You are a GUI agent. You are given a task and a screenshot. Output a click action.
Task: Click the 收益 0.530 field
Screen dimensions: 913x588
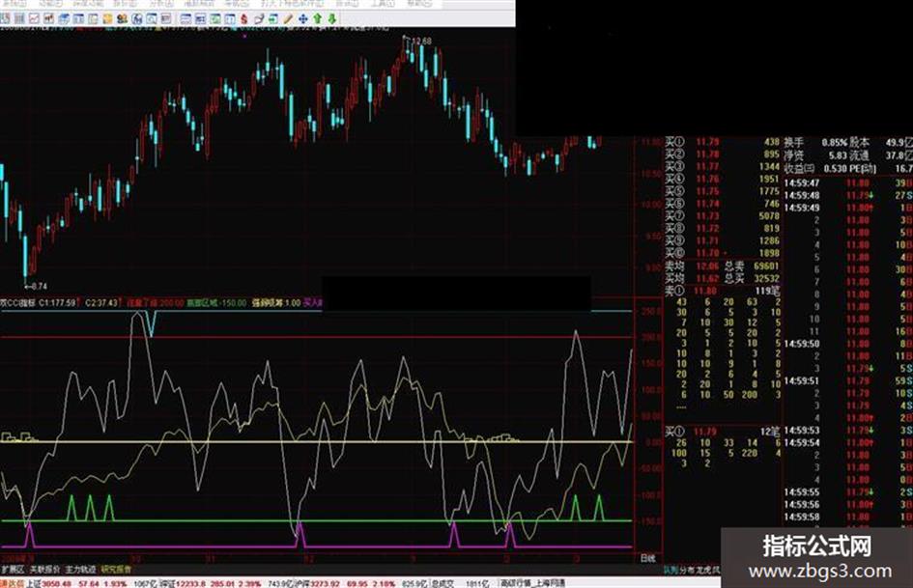(815, 168)
